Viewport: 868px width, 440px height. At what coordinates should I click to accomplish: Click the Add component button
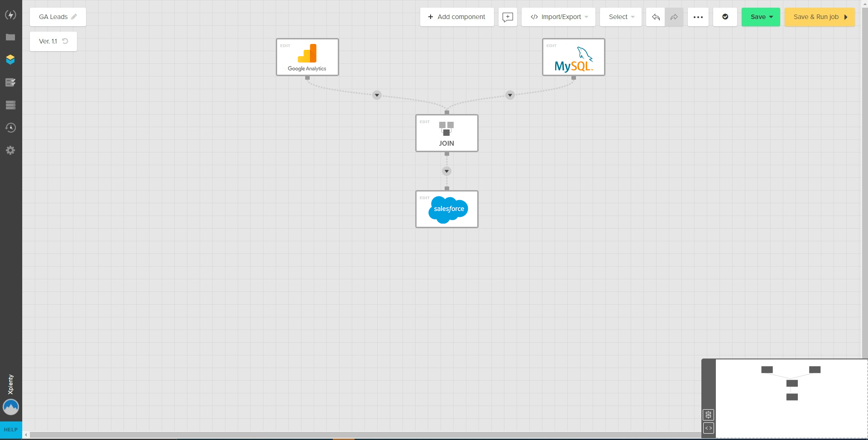[456, 17]
